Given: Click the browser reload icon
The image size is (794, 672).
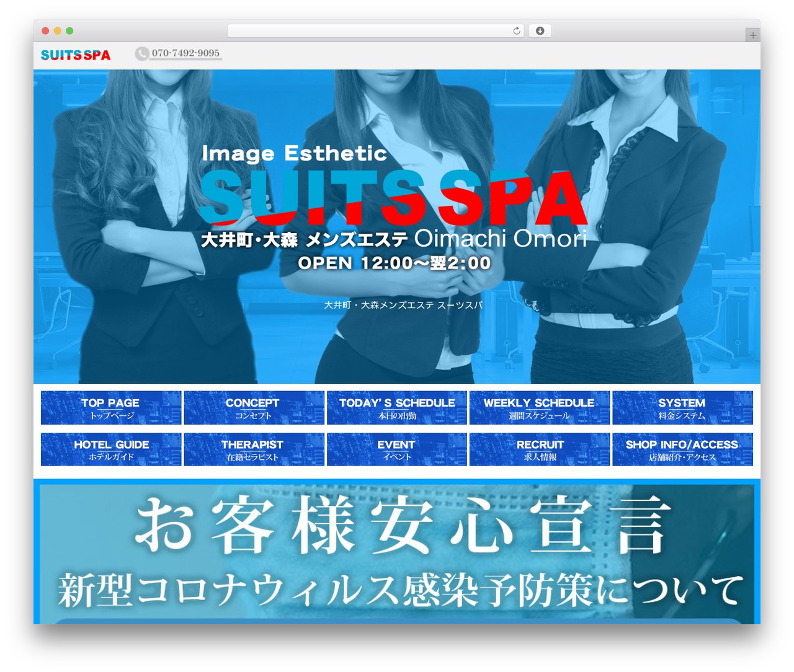Looking at the screenshot, I should [516, 31].
